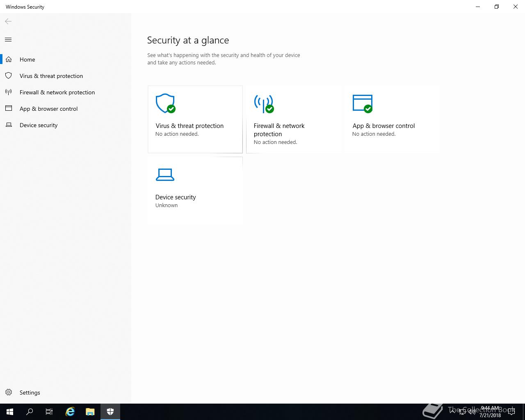
Task: Open the Firewall & network protection card title
Action: pyautogui.click(x=279, y=130)
